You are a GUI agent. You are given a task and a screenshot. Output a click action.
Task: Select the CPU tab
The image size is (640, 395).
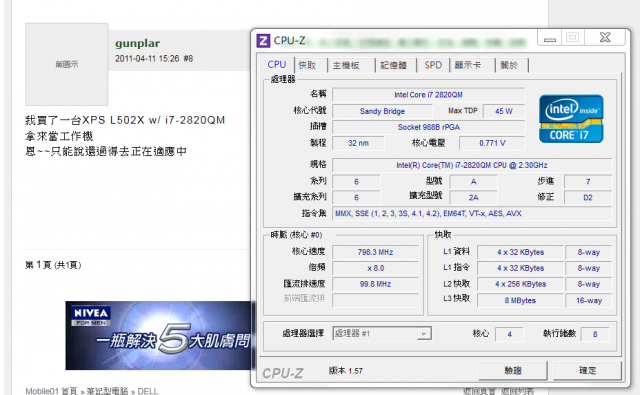[x=277, y=64]
